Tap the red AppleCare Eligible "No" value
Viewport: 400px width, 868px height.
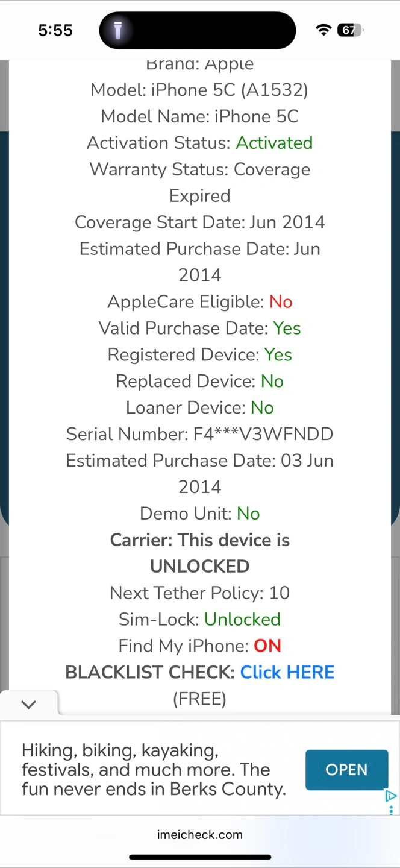coord(281,301)
